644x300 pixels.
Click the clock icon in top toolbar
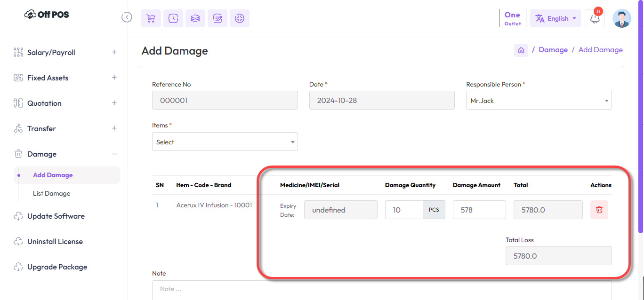(173, 18)
